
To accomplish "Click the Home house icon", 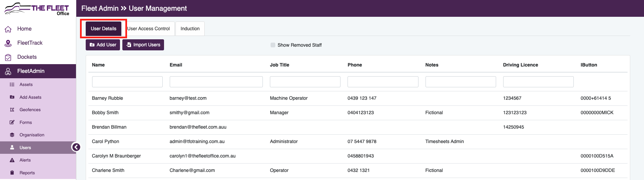I will coord(8,29).
